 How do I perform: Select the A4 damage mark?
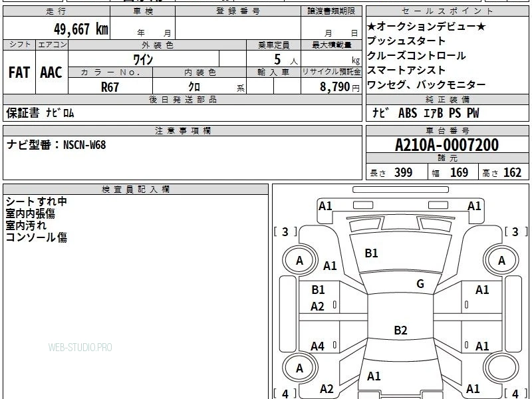pyautogui.click(x=318, y=346)
